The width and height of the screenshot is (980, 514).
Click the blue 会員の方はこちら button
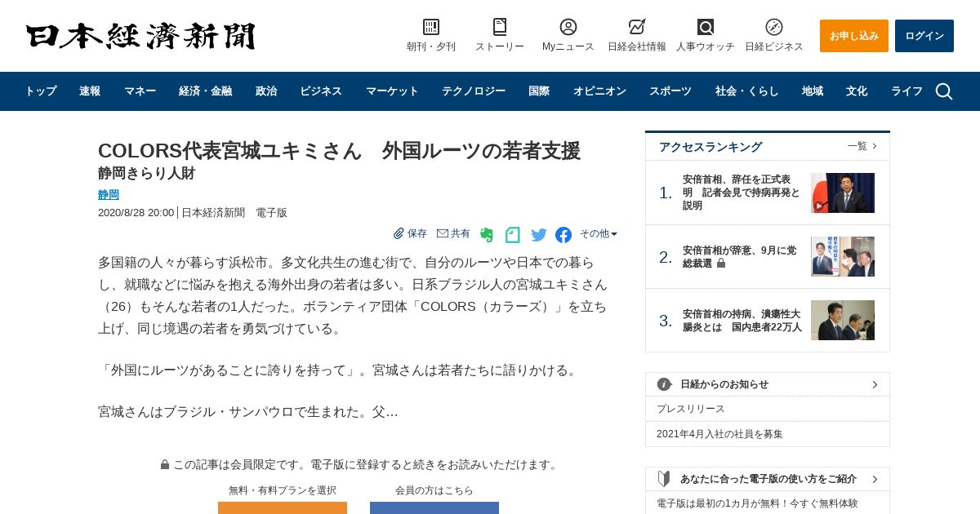pos(434,507)
